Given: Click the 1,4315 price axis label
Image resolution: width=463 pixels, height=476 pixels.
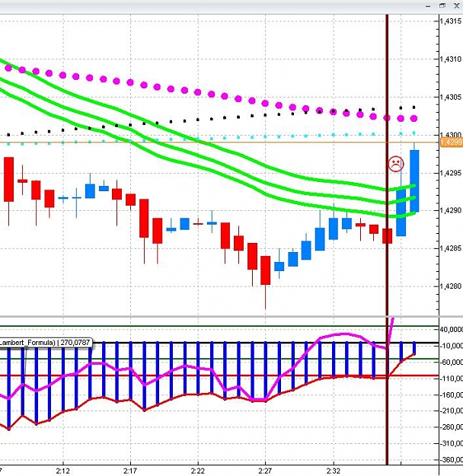Looking at the screenshot, I should tap(451, 21).
